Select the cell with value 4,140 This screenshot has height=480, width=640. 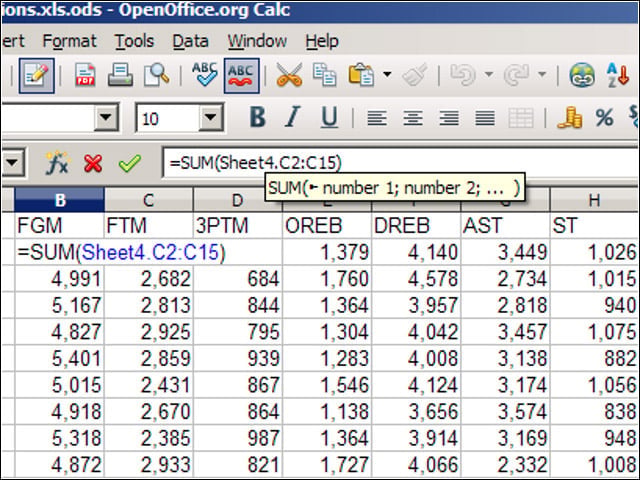click(416, 252)
